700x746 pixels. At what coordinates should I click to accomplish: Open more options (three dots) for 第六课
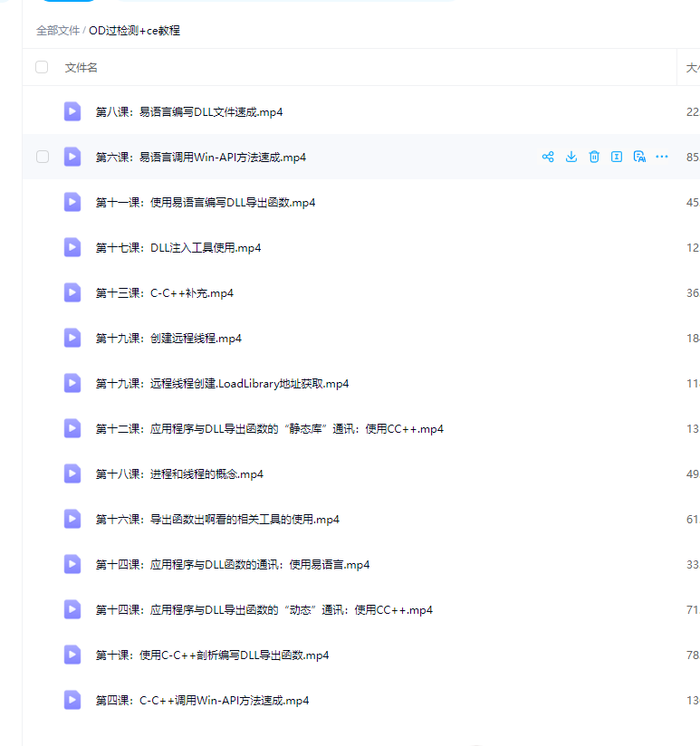pos(662,157)
